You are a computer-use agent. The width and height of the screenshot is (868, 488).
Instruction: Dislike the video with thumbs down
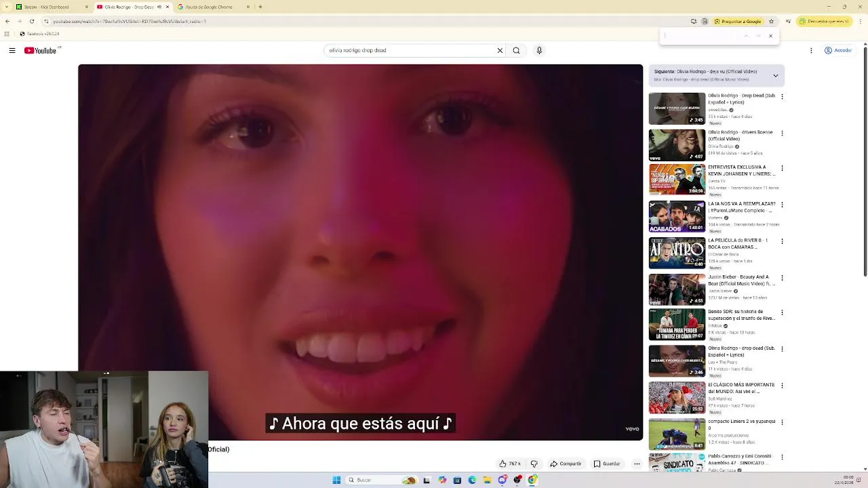tap(534, 464)
